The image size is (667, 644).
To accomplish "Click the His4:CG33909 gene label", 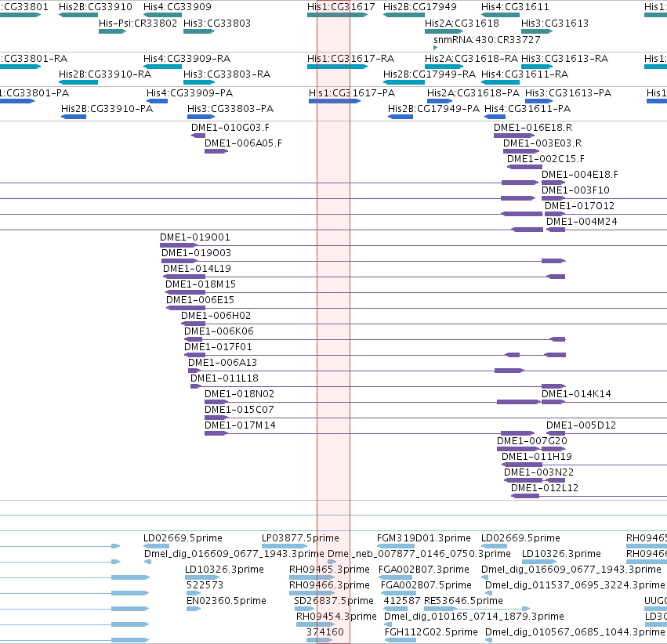I will click(x=177, y=7).
